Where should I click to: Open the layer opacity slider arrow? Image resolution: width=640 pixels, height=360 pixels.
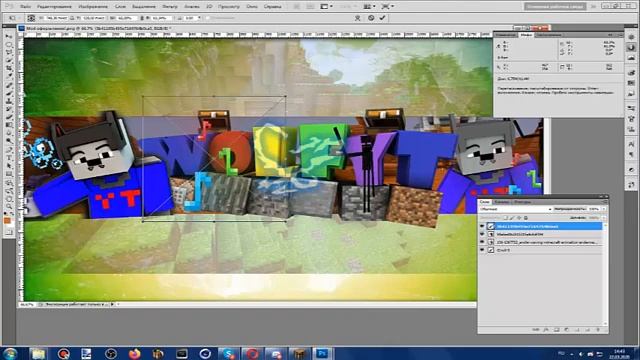604,209
